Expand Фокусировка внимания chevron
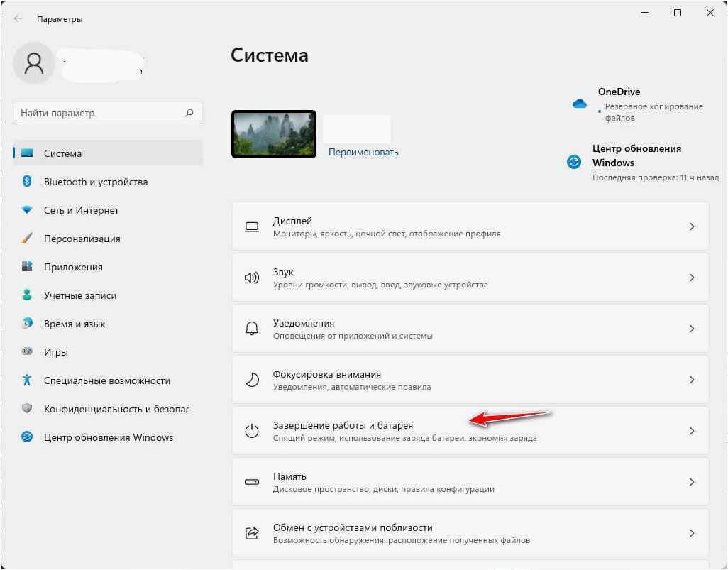 [692, 380]
